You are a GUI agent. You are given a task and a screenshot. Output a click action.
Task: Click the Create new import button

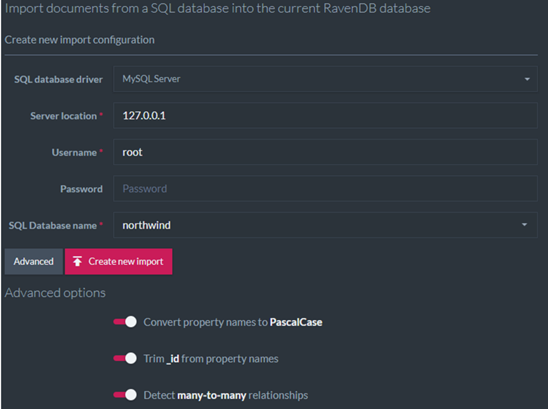click(x=118, y=261)
